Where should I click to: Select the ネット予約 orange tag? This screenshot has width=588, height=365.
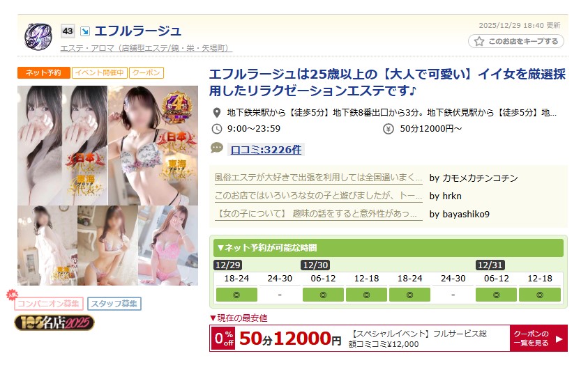click(x=43, y=72)
